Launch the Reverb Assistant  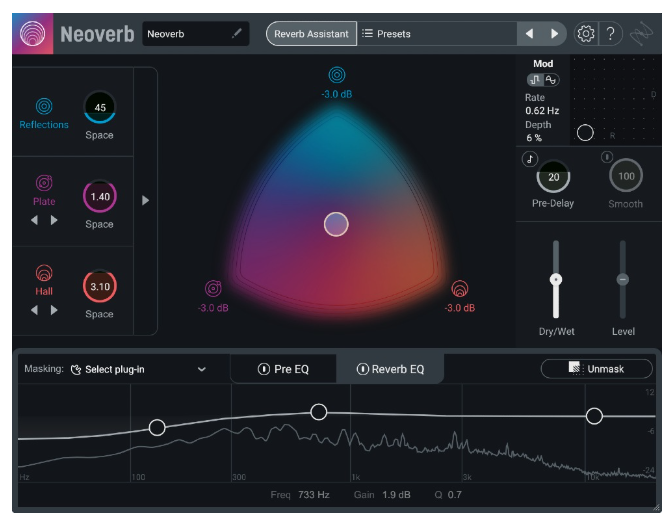(x=311, y=34)
